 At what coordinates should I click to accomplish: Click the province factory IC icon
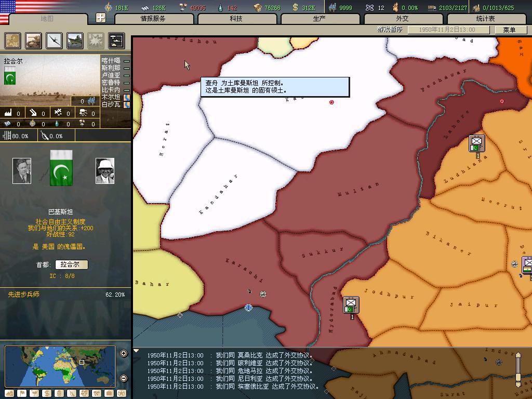tap(8, 113)
